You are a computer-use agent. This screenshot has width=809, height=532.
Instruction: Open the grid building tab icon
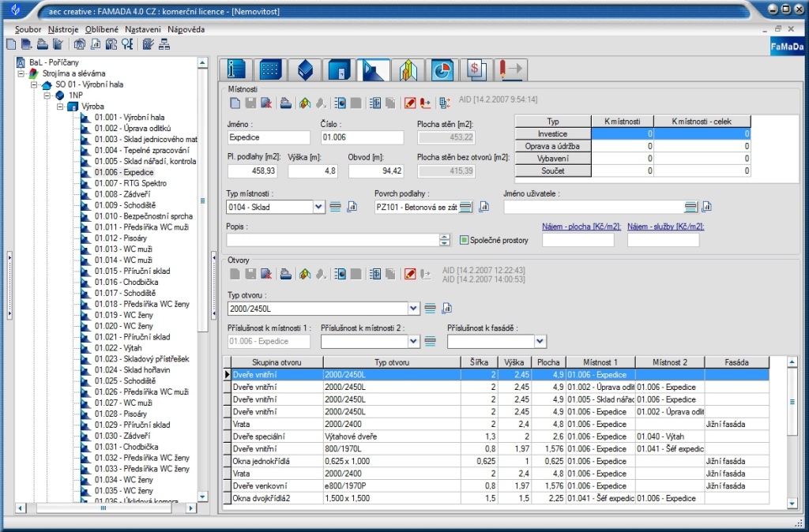click(x=270, y=69)
